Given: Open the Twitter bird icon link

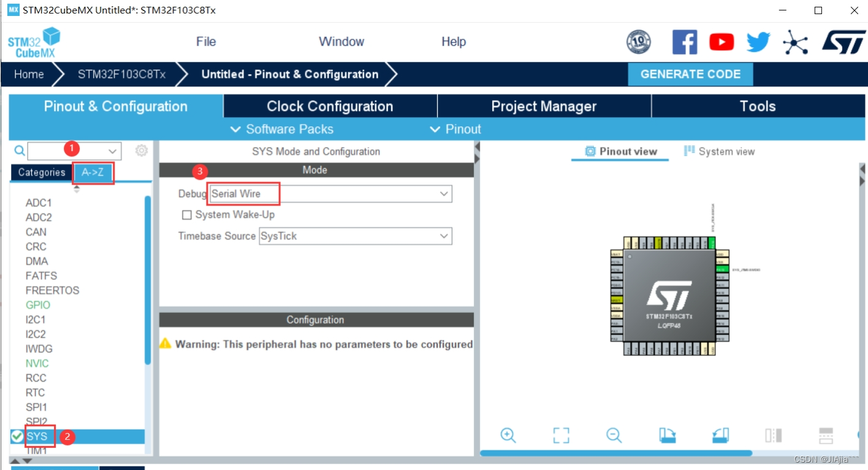Looking at the screenshot, I should pos(758,42).
